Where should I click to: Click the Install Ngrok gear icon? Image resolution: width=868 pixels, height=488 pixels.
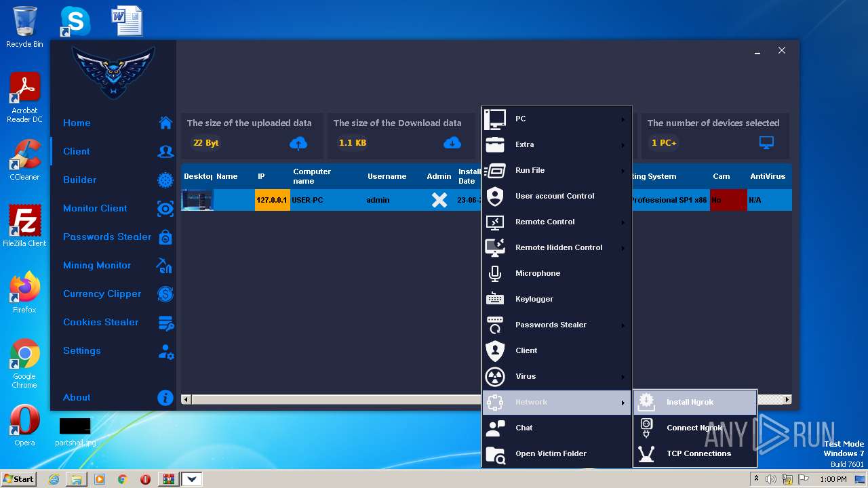(x=646, y=402)
